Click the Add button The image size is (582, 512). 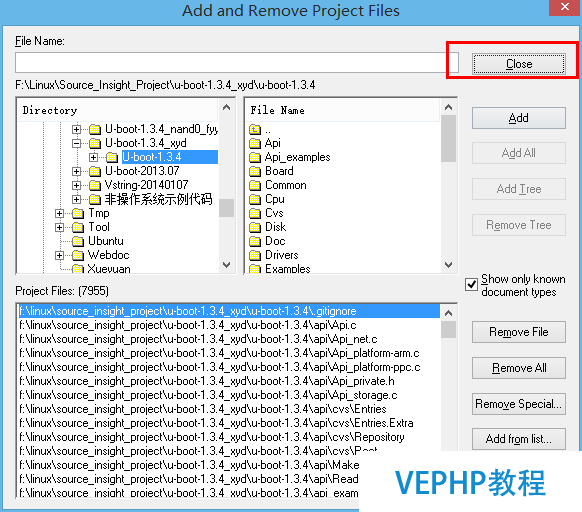519,118
